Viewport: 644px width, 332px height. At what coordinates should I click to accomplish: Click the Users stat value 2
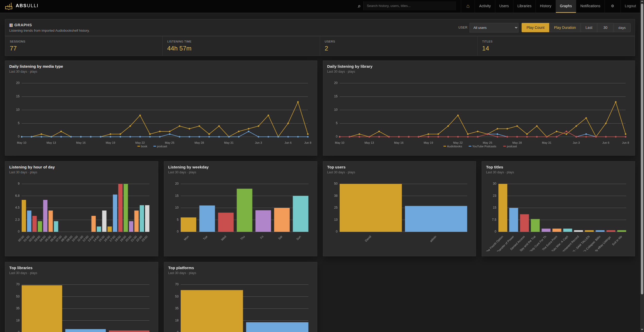(326, 48)
